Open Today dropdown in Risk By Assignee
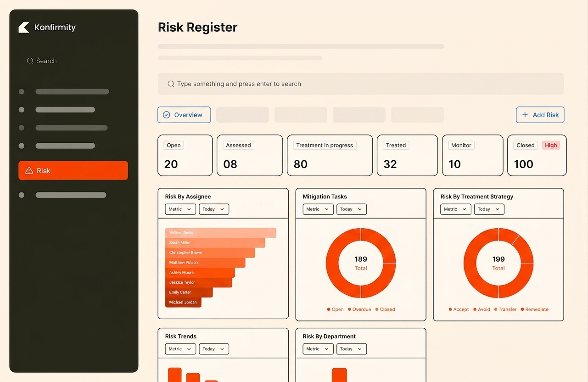This screenshot has height=382, width=588. pos(214,209)
